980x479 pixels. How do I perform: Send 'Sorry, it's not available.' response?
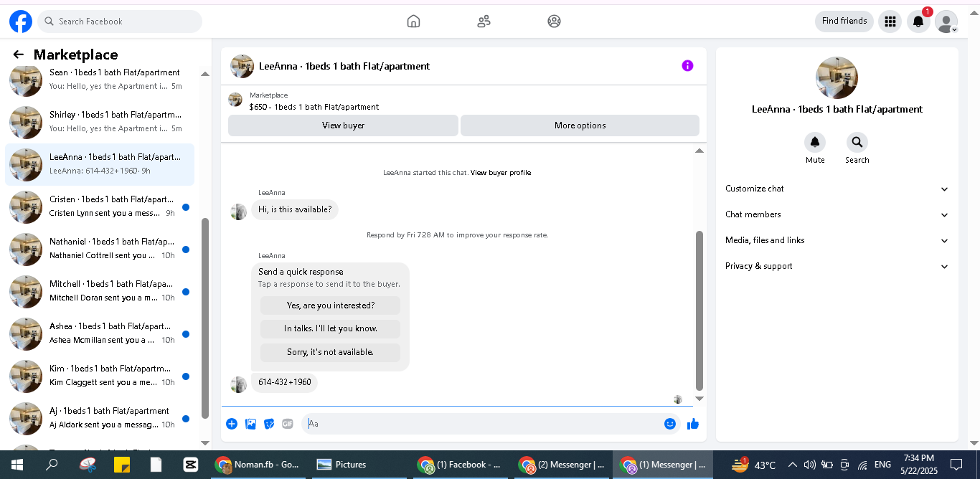[x=331, y=352]
